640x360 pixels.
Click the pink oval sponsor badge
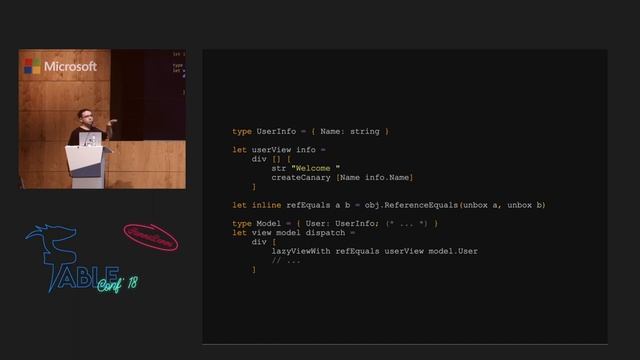pos(151,238)
